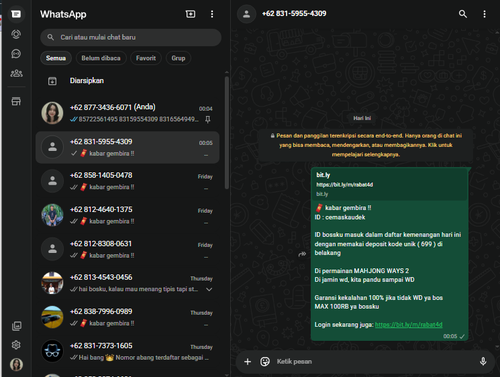Image resolution: width=500 pixels, height=377 pixels.
Task: Open the media gallery icon in the sidebar
Action: pyautogui.click(x=16, y=326)
